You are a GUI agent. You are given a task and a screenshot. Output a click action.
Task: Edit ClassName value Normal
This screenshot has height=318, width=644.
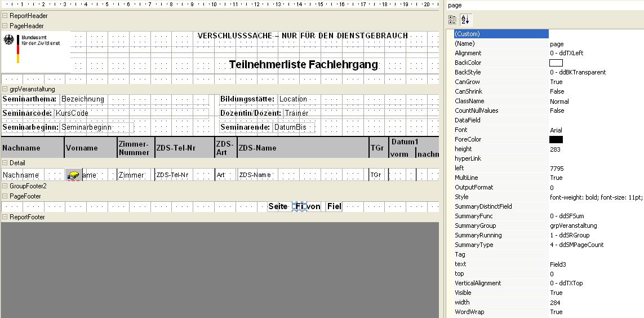559,101
